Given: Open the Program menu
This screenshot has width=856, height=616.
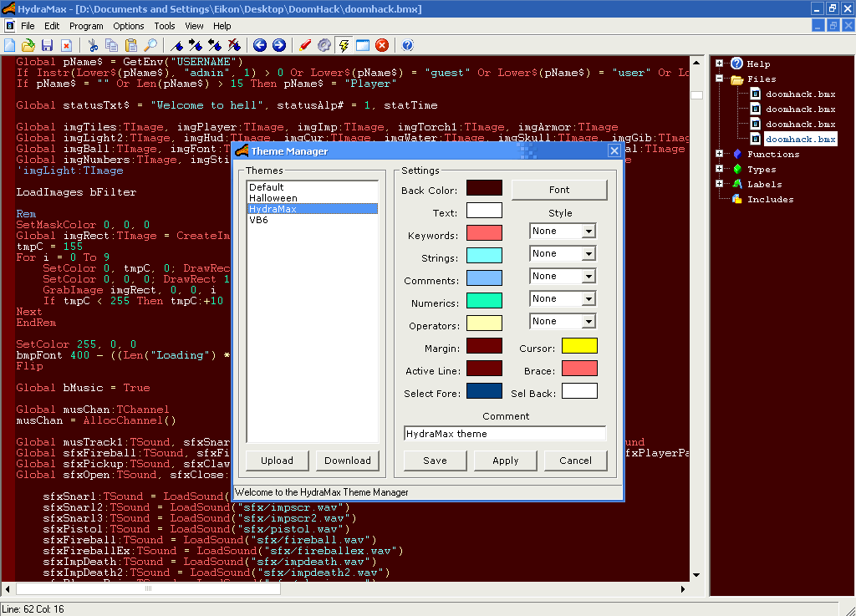Looking at the screenshot, I should point(86,26).
